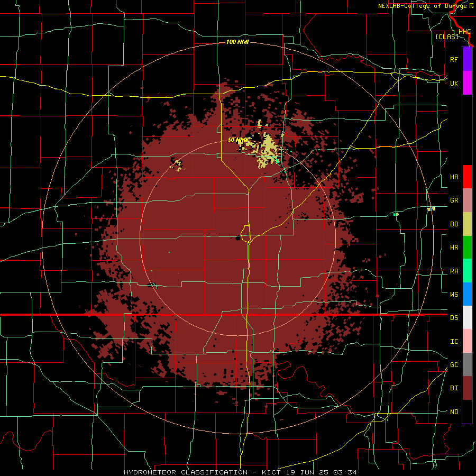Image resolution: width=476 pixels, height=476 pixels.
Task: Click the DS white legend swatch
Action: coord(467,317)
